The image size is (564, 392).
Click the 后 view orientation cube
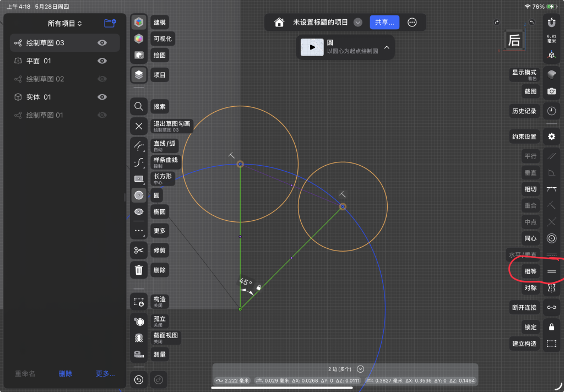coord(514,40)
